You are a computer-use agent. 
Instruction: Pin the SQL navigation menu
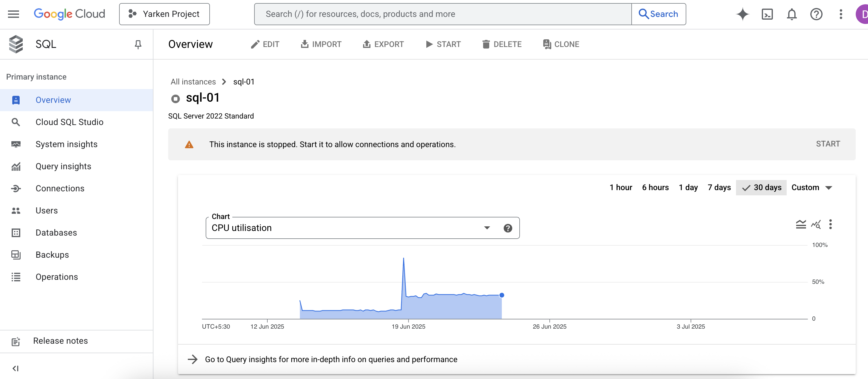coord(138,44)
